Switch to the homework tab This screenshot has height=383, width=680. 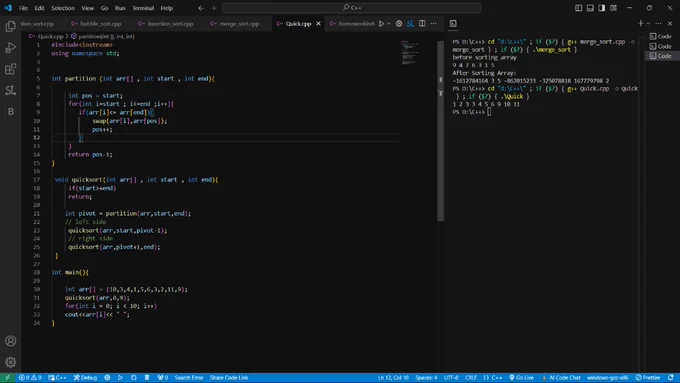point(352,23)
